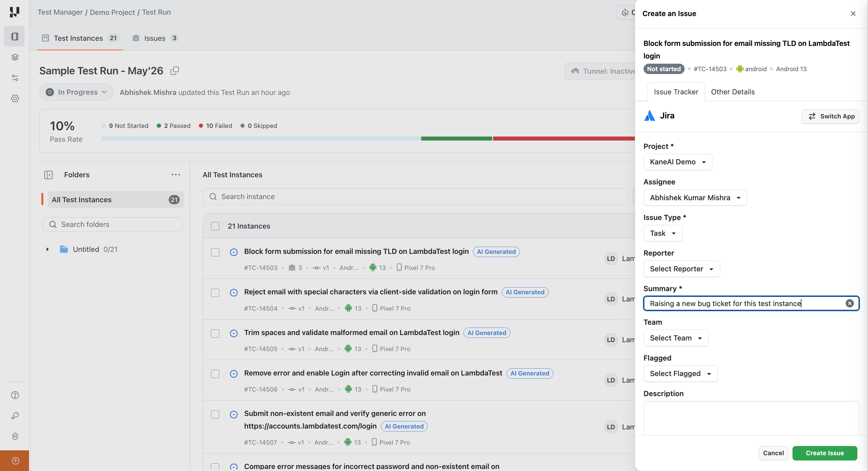Click the green Create Issue button
This screenshot has height=471, width=868.
tap(825, 453)
